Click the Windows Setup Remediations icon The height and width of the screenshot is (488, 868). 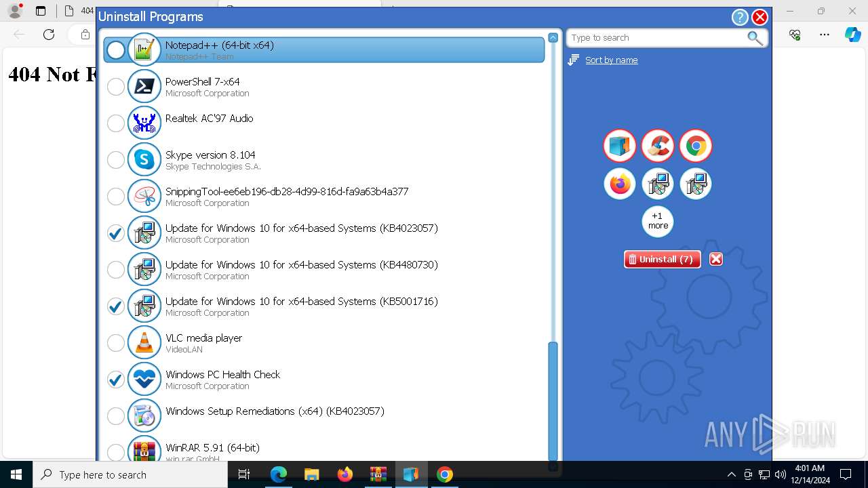[144, 416]
